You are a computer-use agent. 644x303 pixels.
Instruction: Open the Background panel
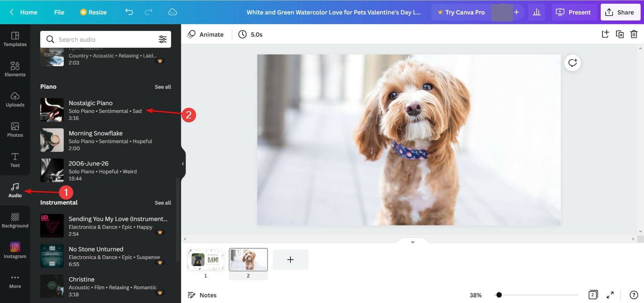pos(15,220)
